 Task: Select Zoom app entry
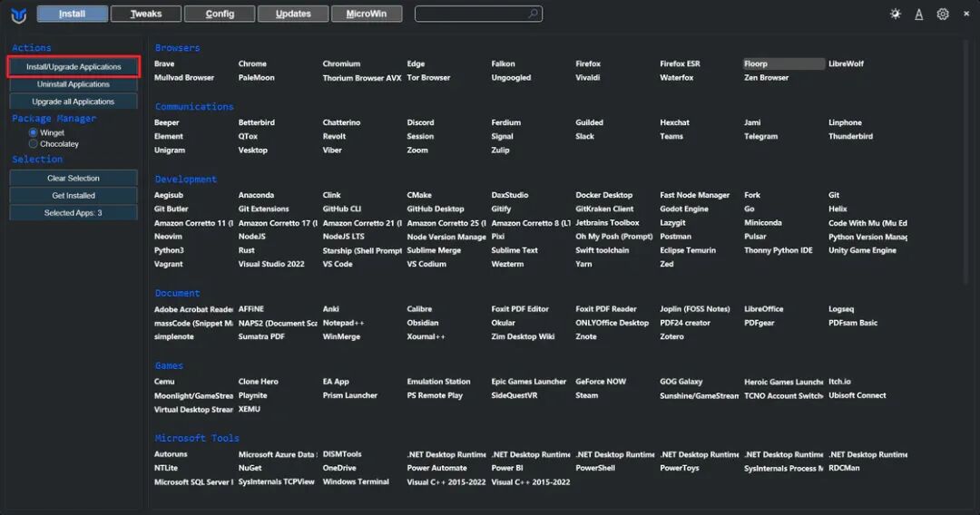pyautogui.click(x=417, y=150)
